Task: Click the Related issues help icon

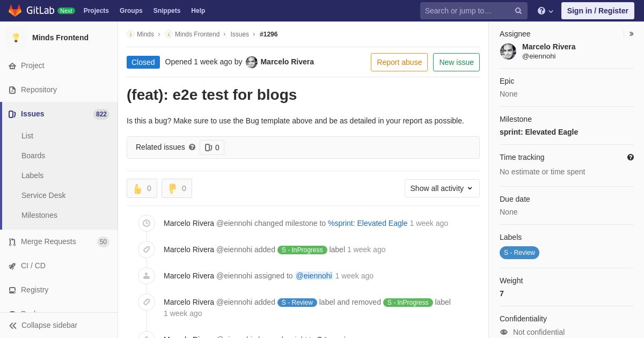Action: coord(192,147)
